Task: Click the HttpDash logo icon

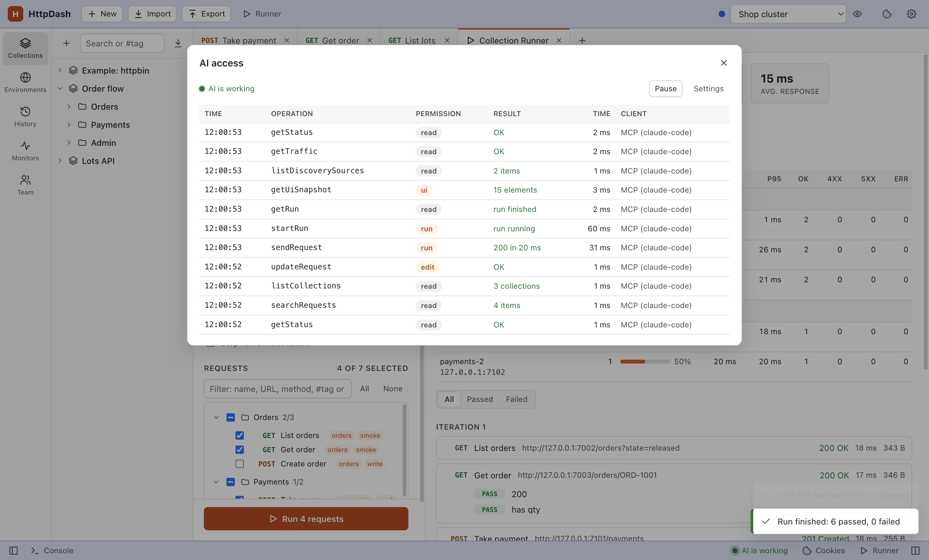Action: pos(15,14)
